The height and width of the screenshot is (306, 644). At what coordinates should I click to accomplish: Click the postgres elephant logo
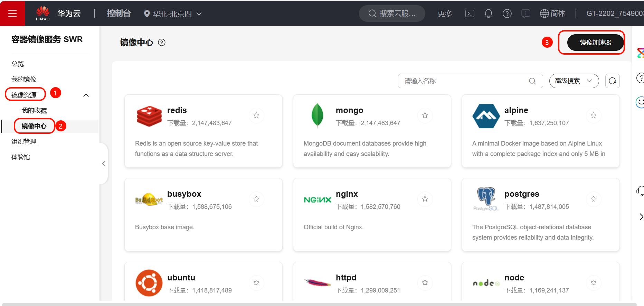point(486,199)
